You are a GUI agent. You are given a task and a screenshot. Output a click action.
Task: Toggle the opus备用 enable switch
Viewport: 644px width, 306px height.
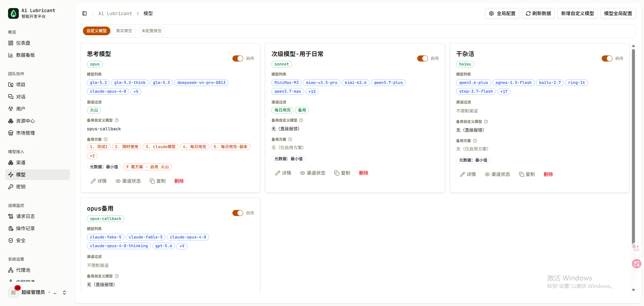[238, 213]
